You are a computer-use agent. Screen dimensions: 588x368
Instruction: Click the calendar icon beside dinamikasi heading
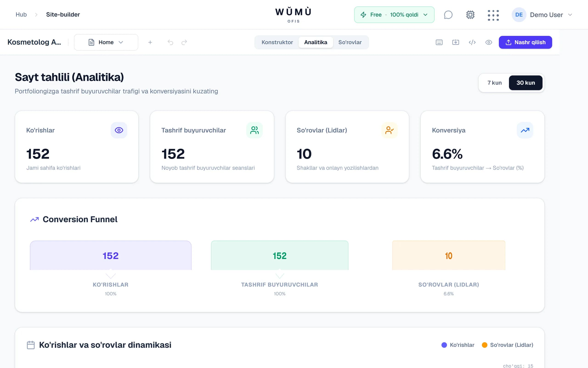click(x=31, y=345)
